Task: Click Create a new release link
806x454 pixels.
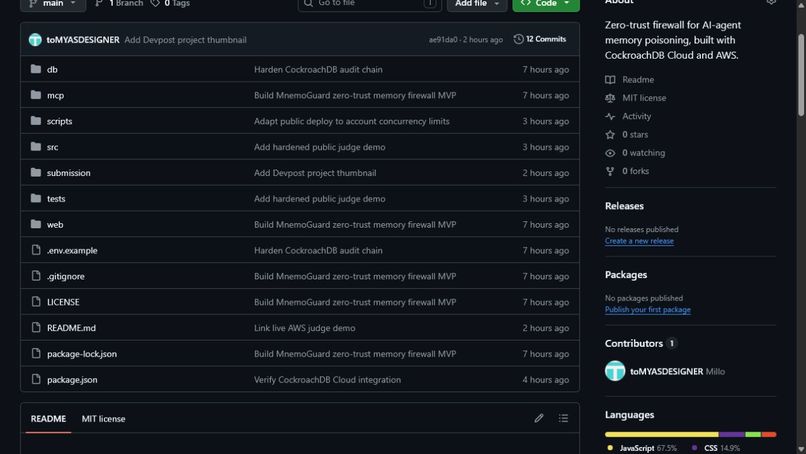Action: pos(639,241)
